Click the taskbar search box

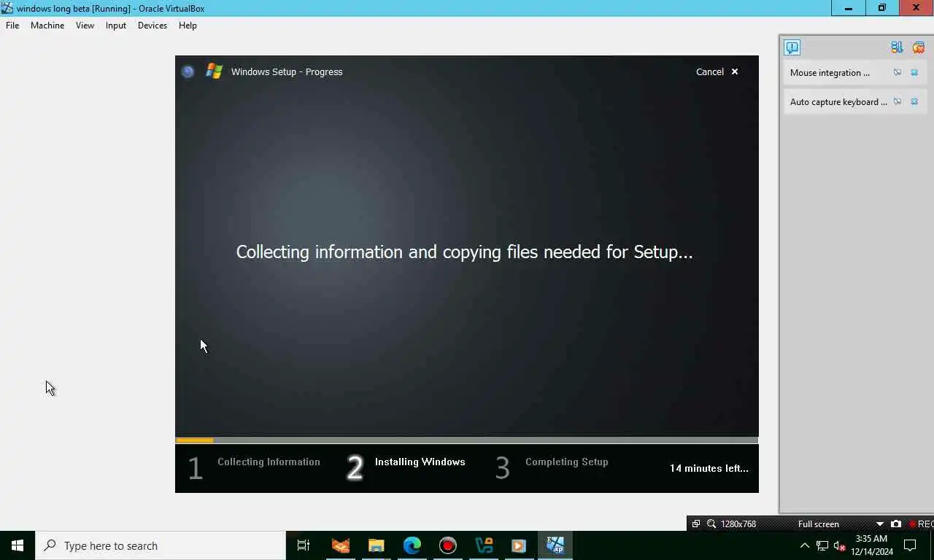click(x=161, y=545)
